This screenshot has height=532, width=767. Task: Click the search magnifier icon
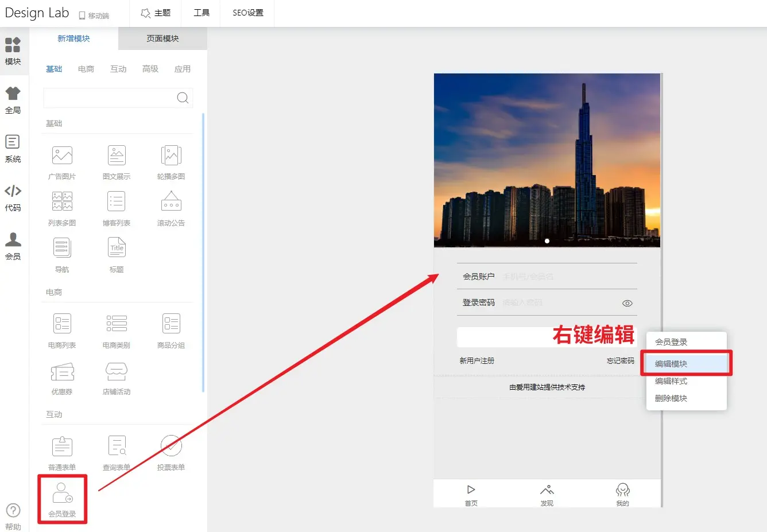click(x=183, y=98)
